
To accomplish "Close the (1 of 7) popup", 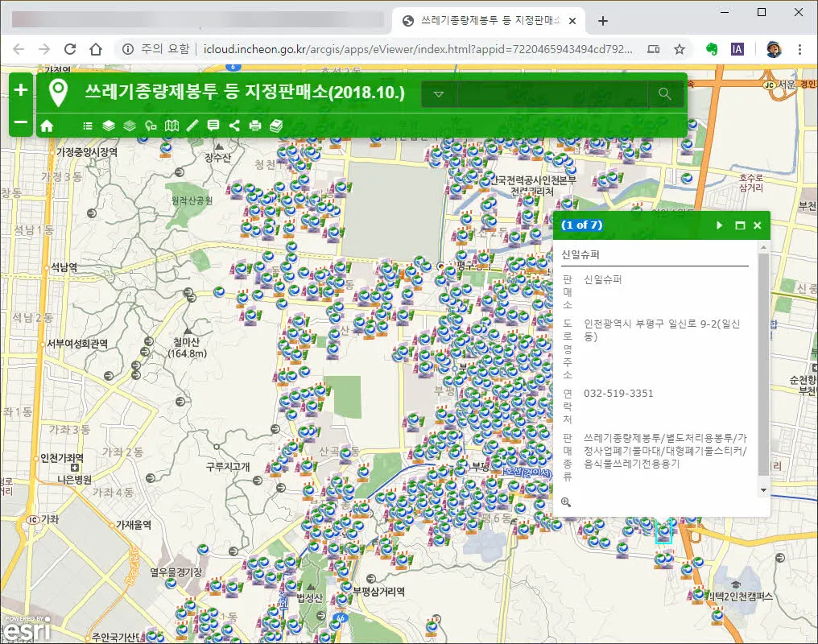I will tap(757, 225).
